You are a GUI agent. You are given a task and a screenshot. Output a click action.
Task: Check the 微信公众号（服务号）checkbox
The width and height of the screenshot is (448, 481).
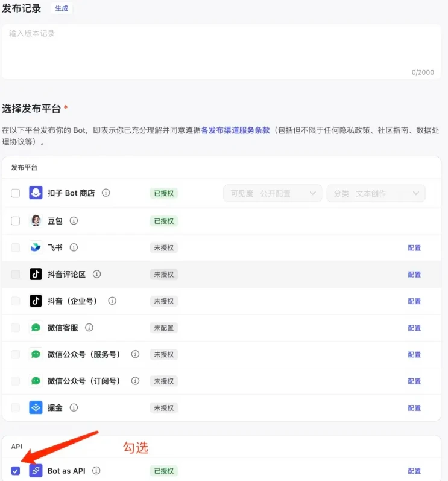(x=15, y=354)
